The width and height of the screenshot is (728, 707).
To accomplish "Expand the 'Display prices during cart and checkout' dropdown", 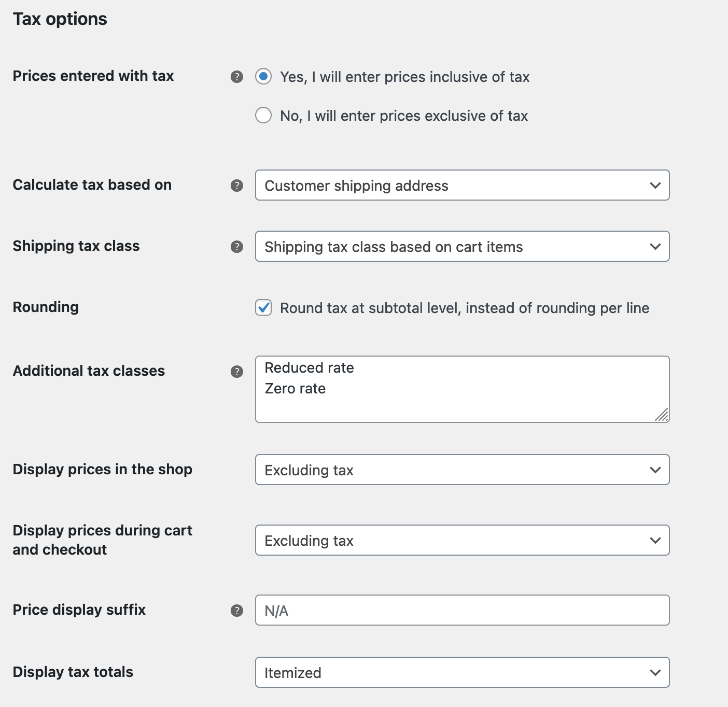I will pyautogui.click(x=461, y=540).
